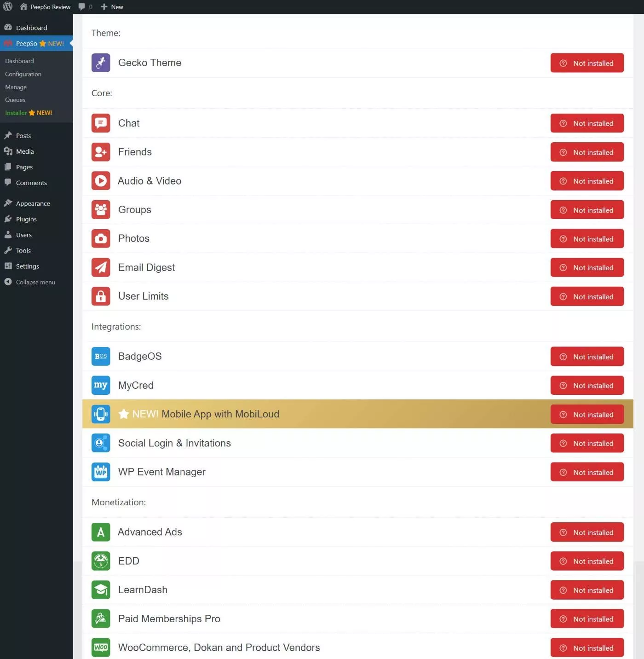The height and width of the screenshot is (659, 644).
Task: Click the Chat plugin icon
Action: [101, 123]
